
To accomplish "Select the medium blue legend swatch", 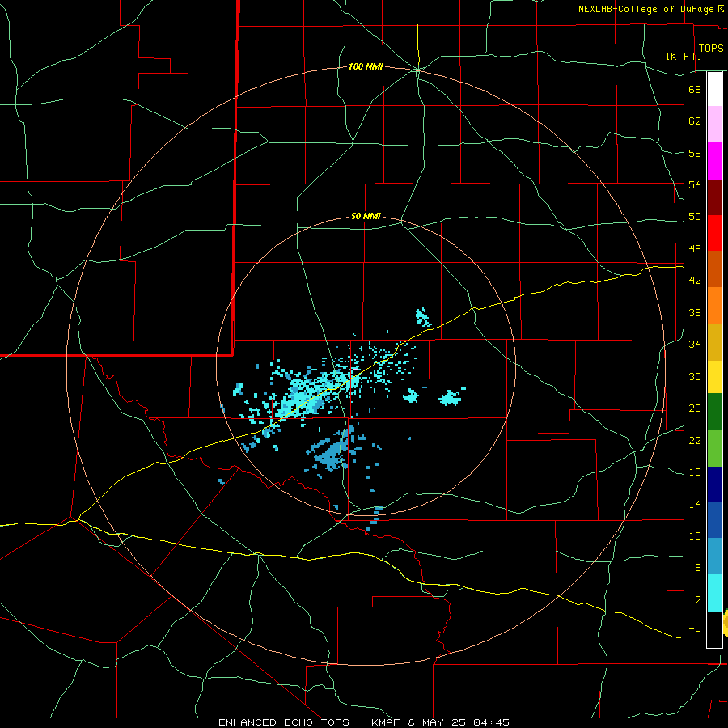I will click(x=714, y=520).
